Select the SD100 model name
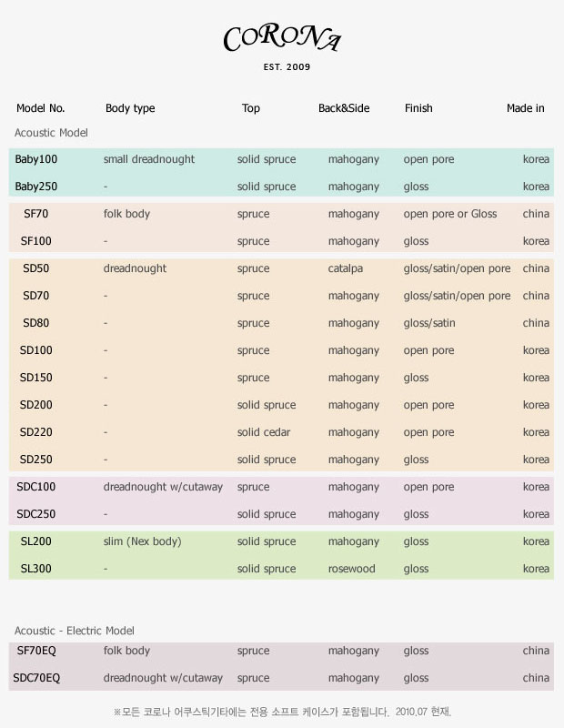The width and height of the screenshot is (564, 728). [35, 350]
